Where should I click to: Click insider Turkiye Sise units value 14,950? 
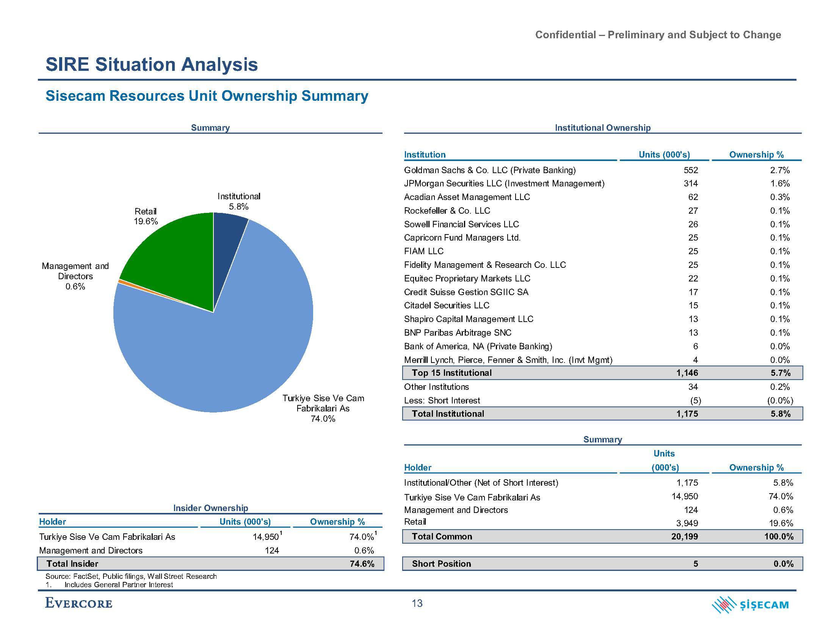266,537
